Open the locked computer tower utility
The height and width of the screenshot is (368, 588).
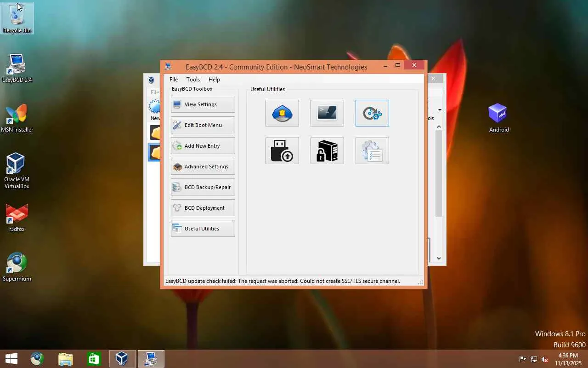(327, 151)
